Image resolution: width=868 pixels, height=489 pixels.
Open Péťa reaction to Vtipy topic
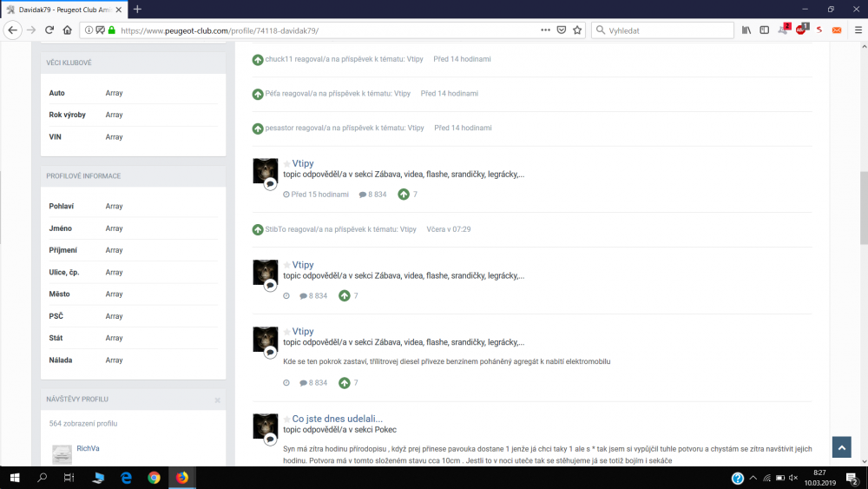(338, 94)
